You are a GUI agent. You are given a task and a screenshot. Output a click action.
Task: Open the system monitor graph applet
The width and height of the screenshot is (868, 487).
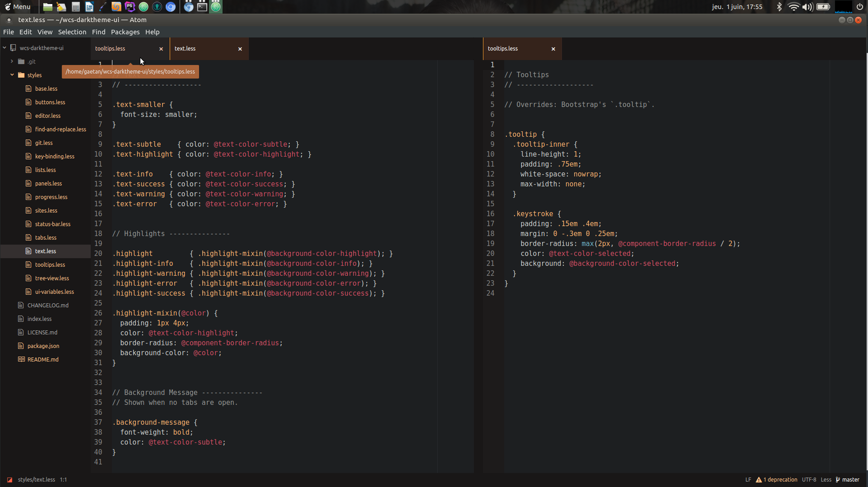843,7
